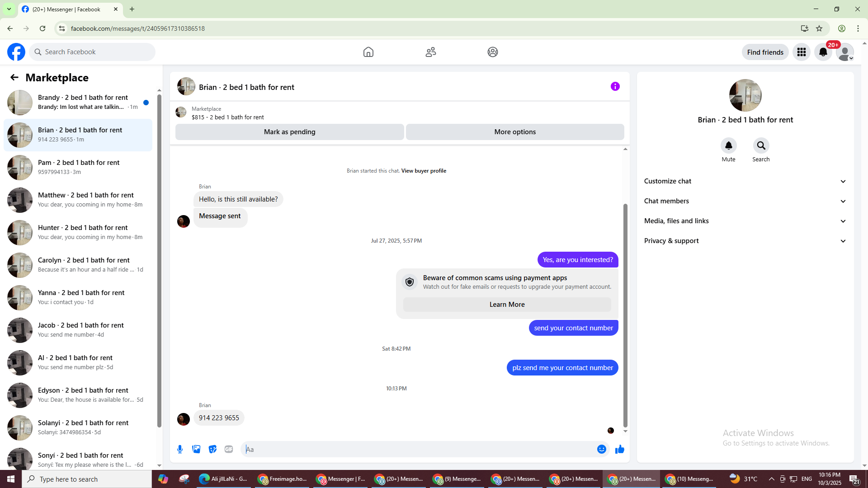Screen dimensions: 868x488
Task: Open Pam's 2 bed 1 bath conversation
Action: [78, 168]
